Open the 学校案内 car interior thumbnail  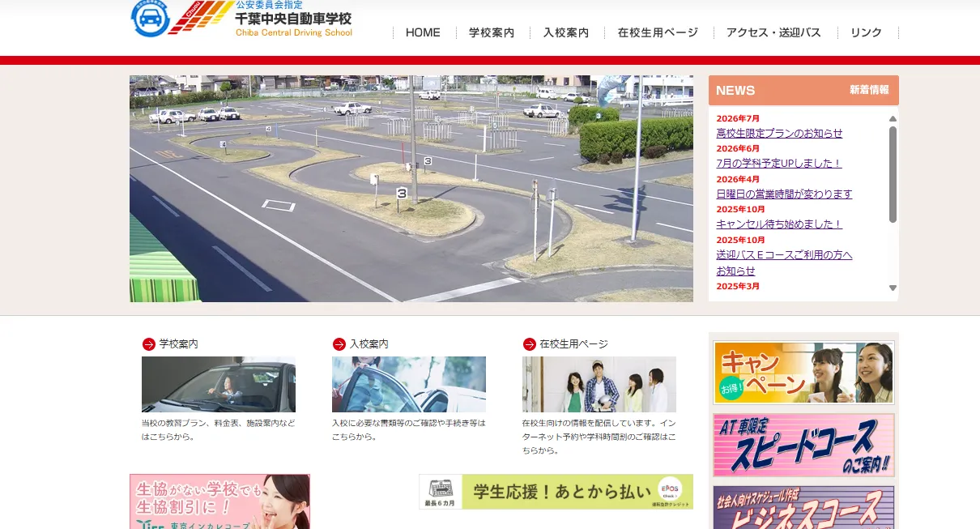(x=219, y=384)
